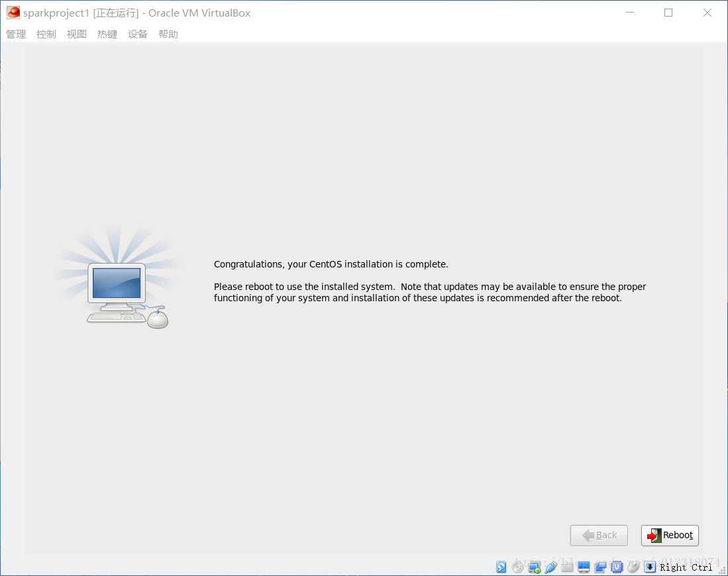Open the 热键 menu
Viewport: 728px width, 576px height.
tap(107, 34)
